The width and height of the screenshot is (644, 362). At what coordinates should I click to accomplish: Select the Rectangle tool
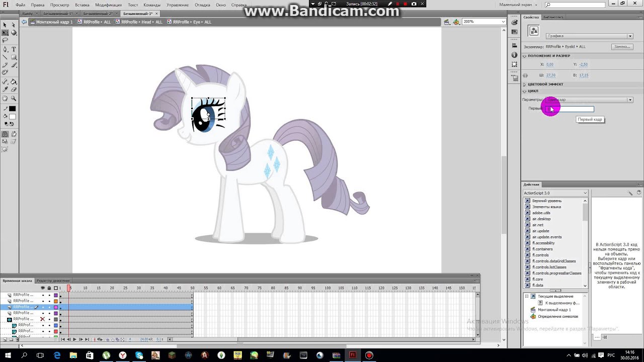point(14,57)
